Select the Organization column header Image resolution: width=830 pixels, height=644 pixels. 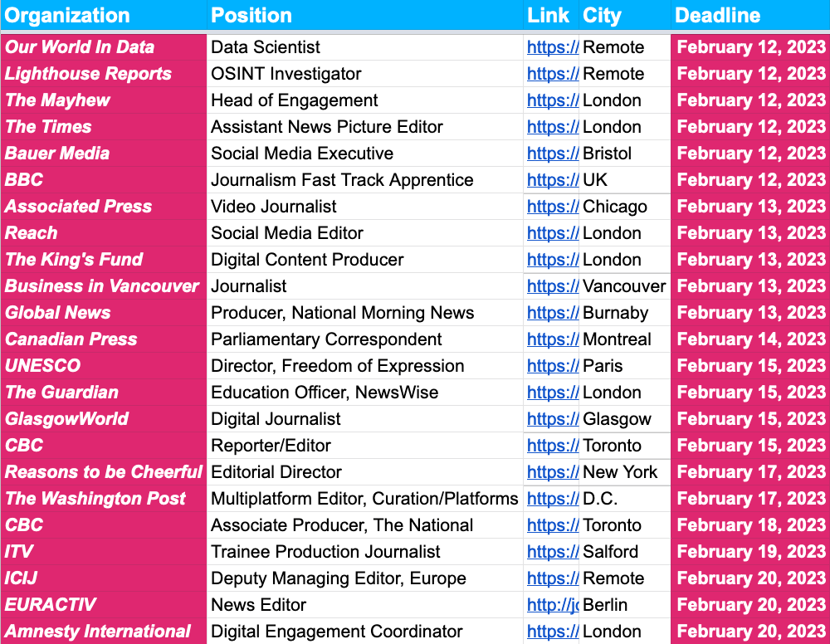68,16
